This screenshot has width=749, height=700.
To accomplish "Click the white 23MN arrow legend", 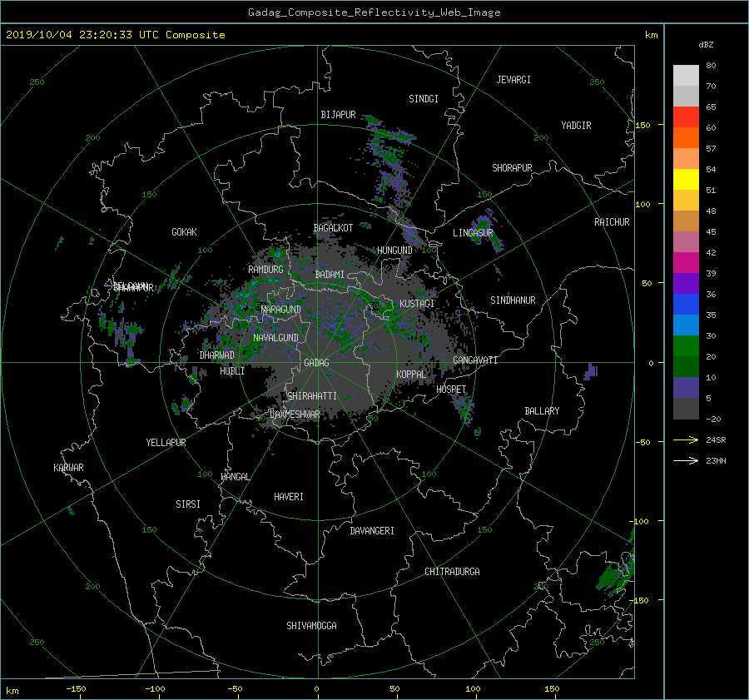I will coord(686,460).
